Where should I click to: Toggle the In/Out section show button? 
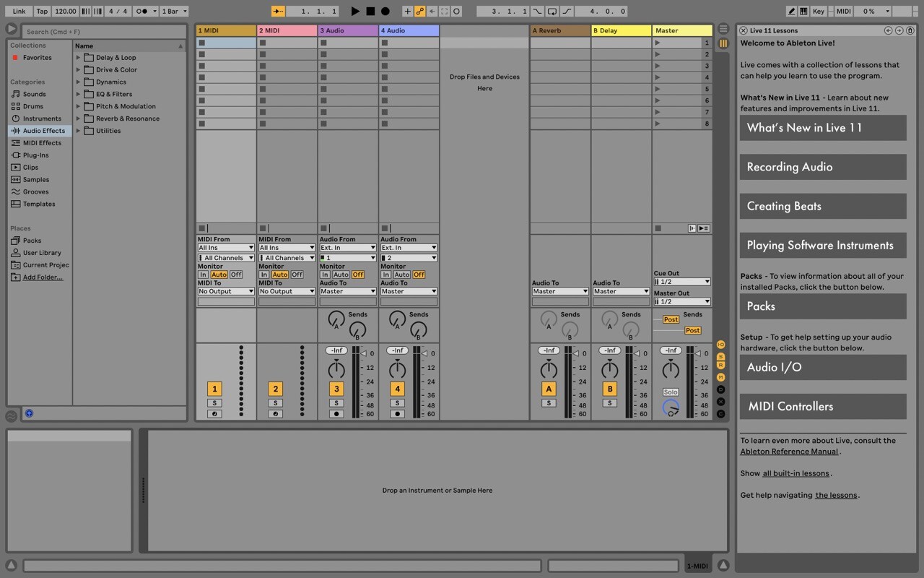pos(720,345)
